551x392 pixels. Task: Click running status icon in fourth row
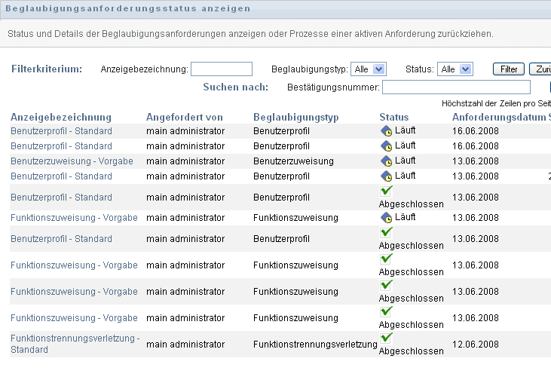click(386, 176)
